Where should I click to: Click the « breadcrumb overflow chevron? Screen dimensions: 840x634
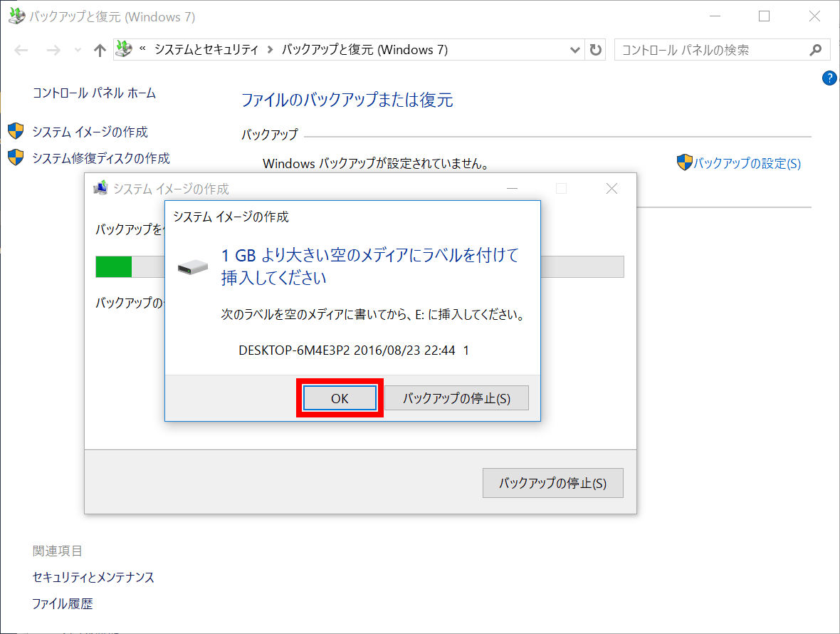click(x=142, y=48)
